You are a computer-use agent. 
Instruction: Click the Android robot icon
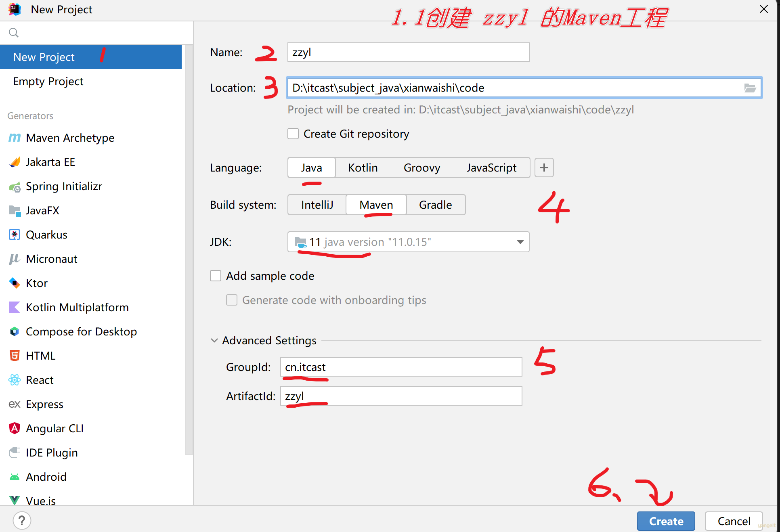(x=15, y=477)
